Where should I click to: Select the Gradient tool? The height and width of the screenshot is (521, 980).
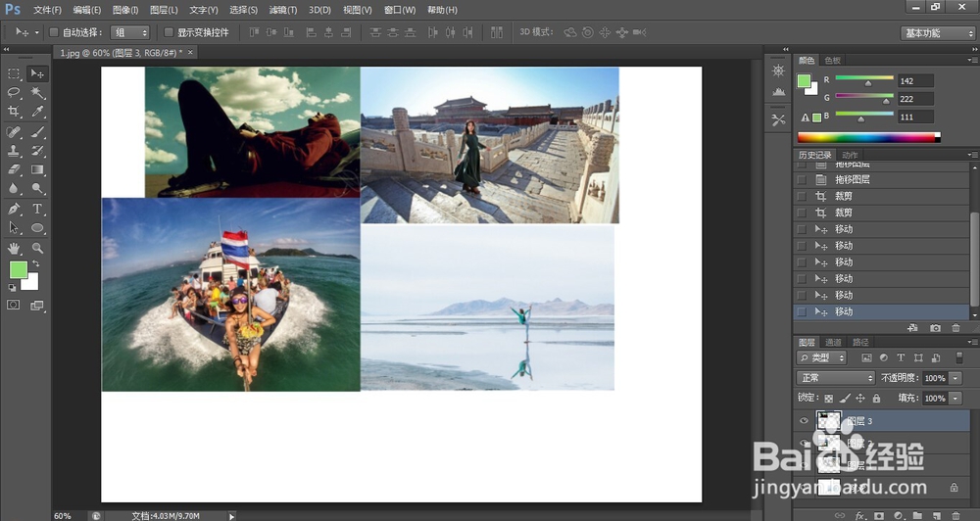(x=37, y=169)
